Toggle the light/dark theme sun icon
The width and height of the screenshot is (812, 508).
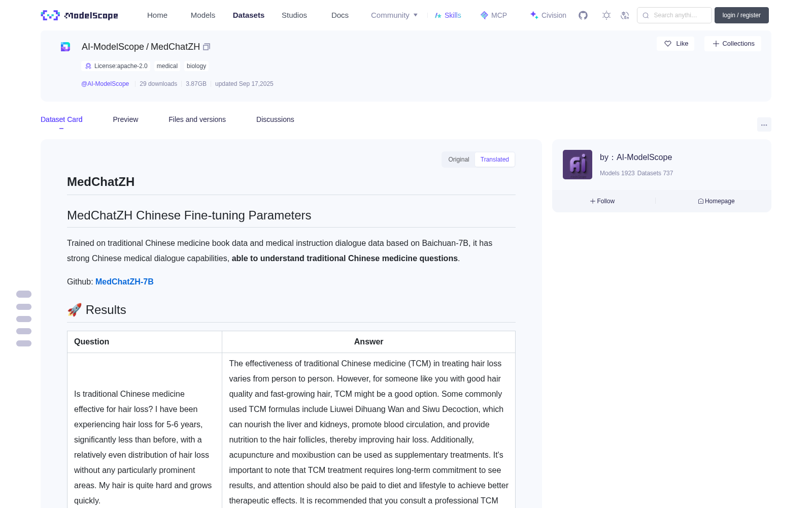coord(606,15)
